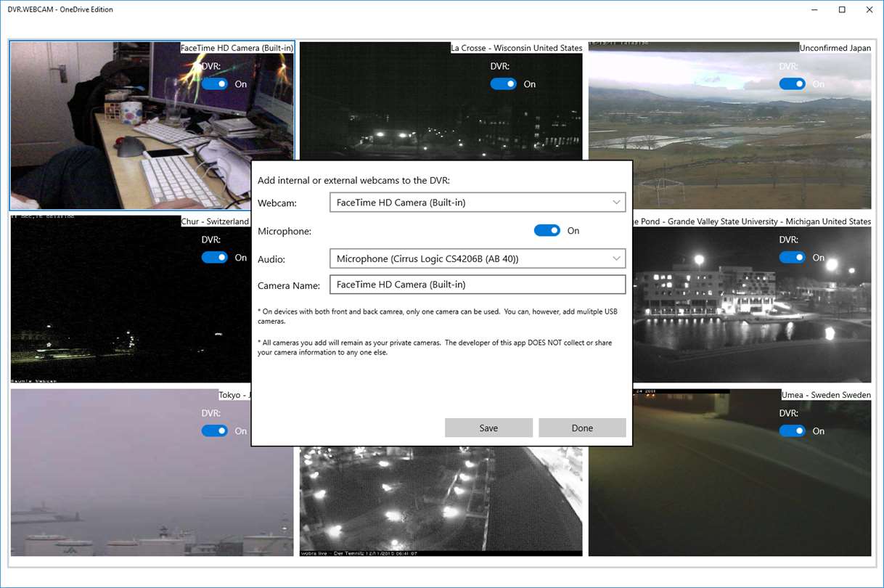Click 'FaceTime HD Camera (Built-in)' feed label
884x588 pixels.
tap(237, 48)
